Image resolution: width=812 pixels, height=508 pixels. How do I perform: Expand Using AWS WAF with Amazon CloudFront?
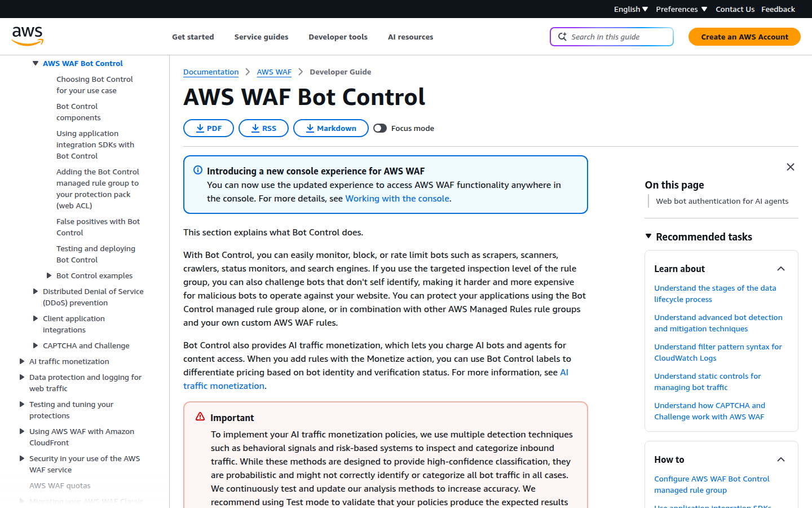click(22, 431)
